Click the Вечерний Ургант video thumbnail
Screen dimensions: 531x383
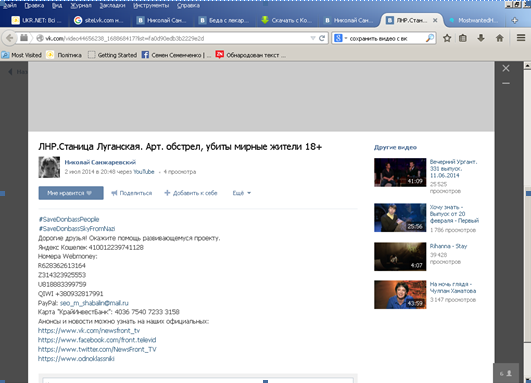pos(400,172)
